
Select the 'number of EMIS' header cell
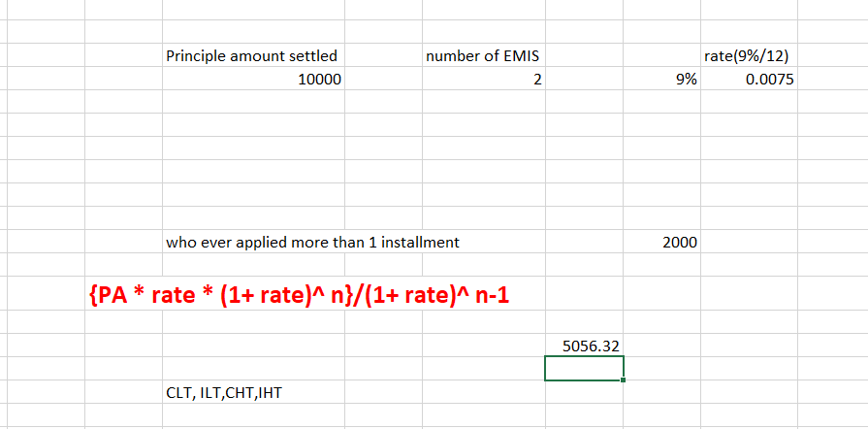pos(483,55)
